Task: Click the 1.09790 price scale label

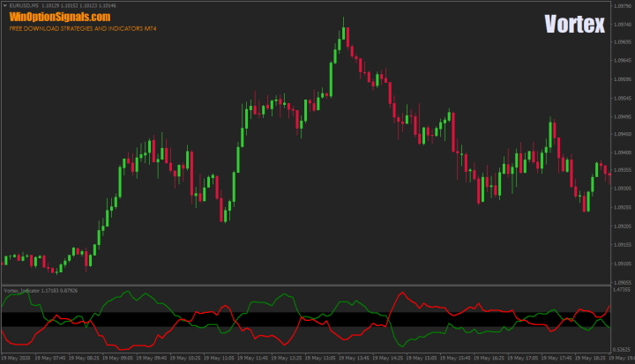Action: (x=622, y=4)
